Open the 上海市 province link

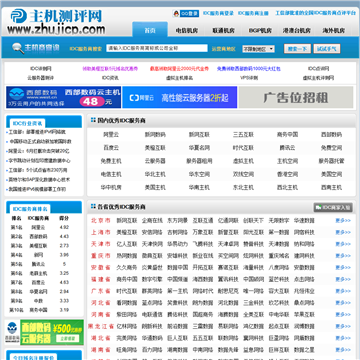pyautogui.click(x=101, y=232)
